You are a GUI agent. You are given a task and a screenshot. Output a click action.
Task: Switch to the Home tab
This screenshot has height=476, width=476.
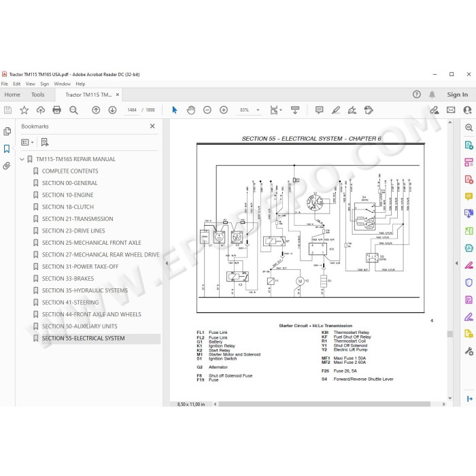coord(12,95)
